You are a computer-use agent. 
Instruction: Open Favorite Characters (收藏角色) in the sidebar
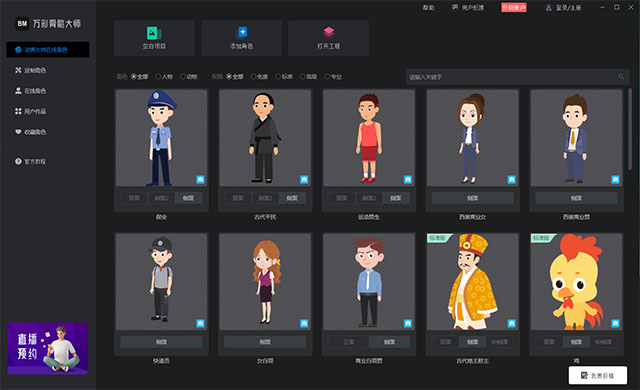(x=35, y=132)
